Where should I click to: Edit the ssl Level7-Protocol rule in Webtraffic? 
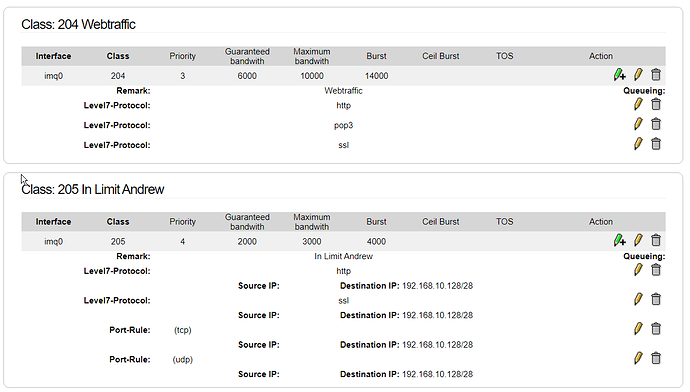(638, 144)
